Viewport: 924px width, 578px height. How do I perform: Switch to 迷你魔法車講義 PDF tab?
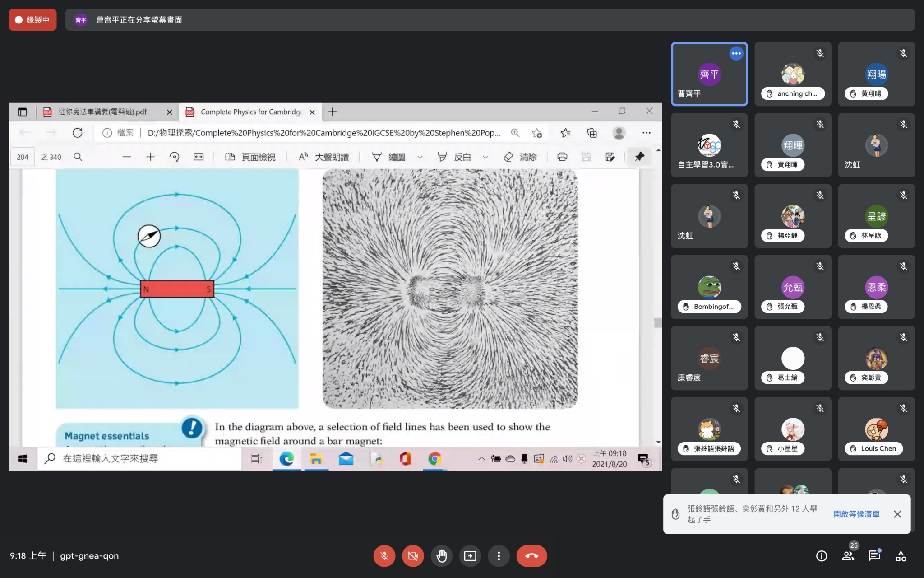pos(103,112)
